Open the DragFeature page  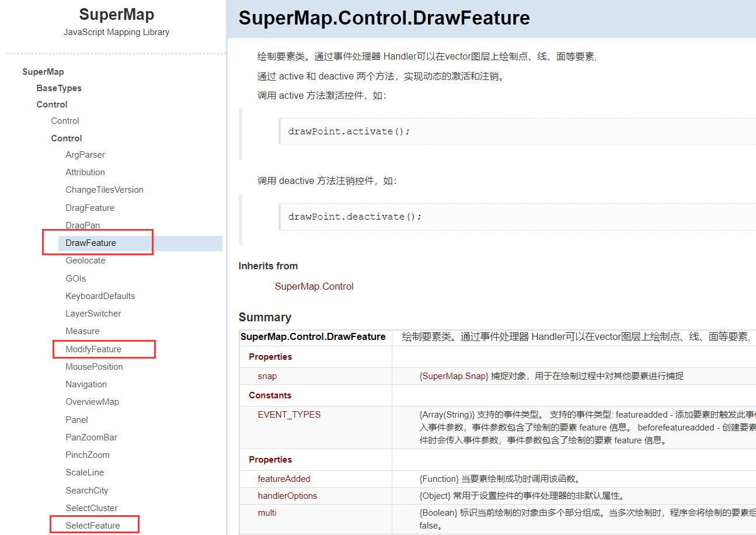click(90, 208)
